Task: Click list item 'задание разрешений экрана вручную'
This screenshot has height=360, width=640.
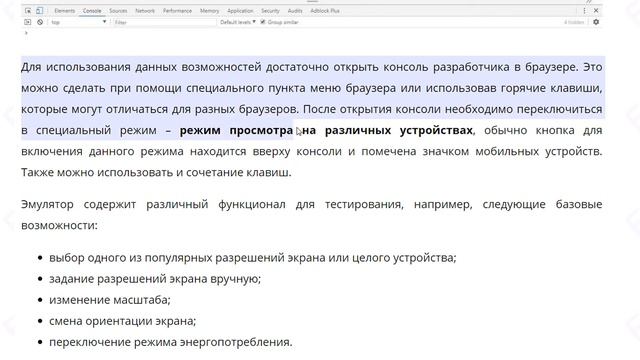Action: 155,279
